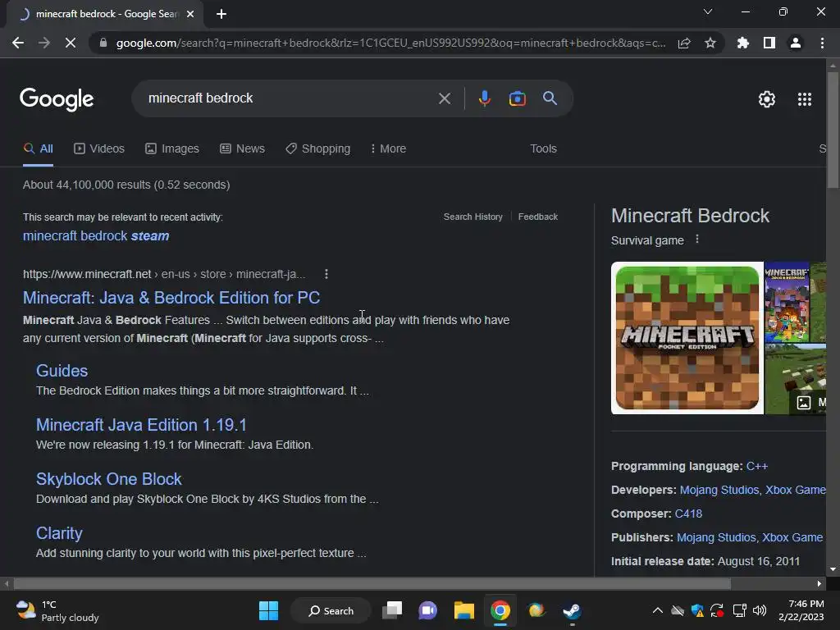Search by image with the camera icon
The height and width of the screenshot is (630, 840).
(517, 98)
